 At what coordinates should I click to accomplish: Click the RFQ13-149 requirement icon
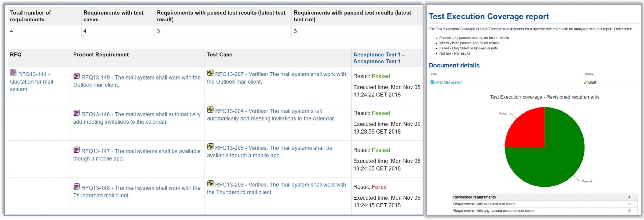[x=76, y=76]
